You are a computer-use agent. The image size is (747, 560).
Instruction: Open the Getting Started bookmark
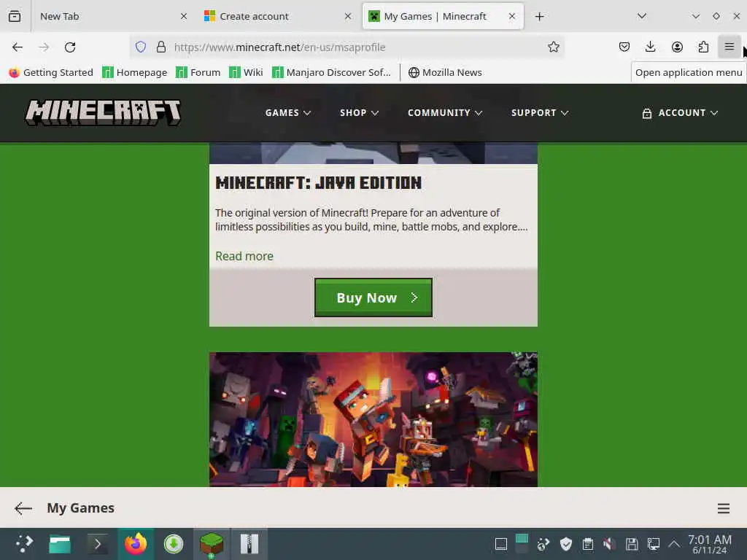pyautogui.click(x=50, y=72)
